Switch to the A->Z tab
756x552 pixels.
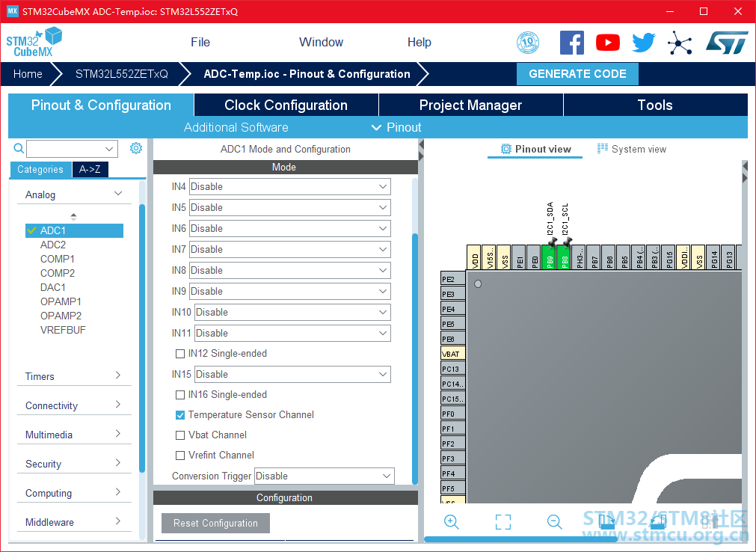pyautogui.click(x=90, y=169)
